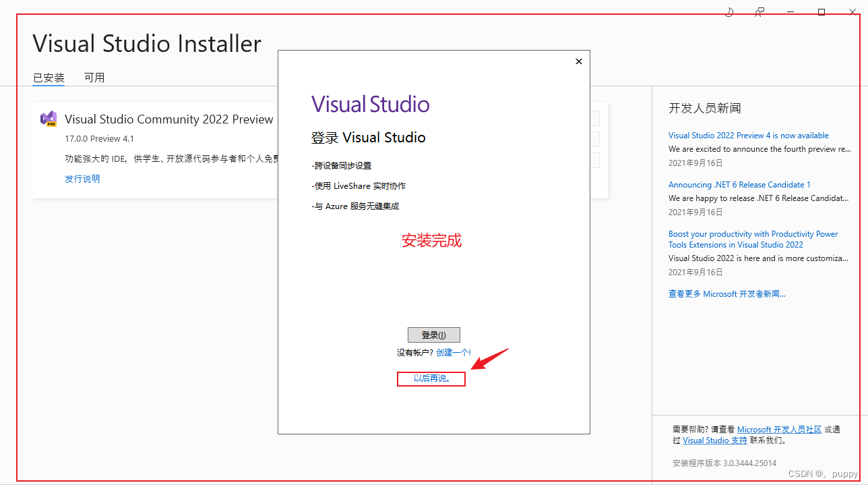Screen dimensions: 868x485
Task: Open the Productivity Power Tools news article
Action: pyautogui.click(x=753, y=239)
